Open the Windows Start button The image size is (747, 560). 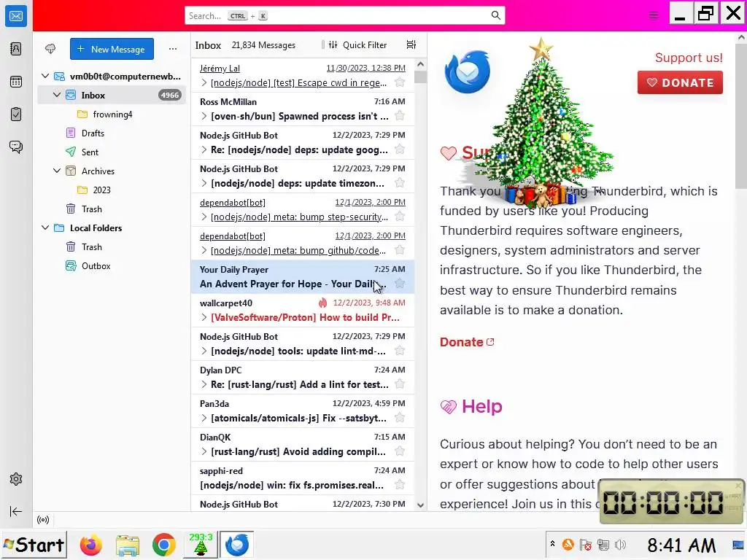coord(34,545)
